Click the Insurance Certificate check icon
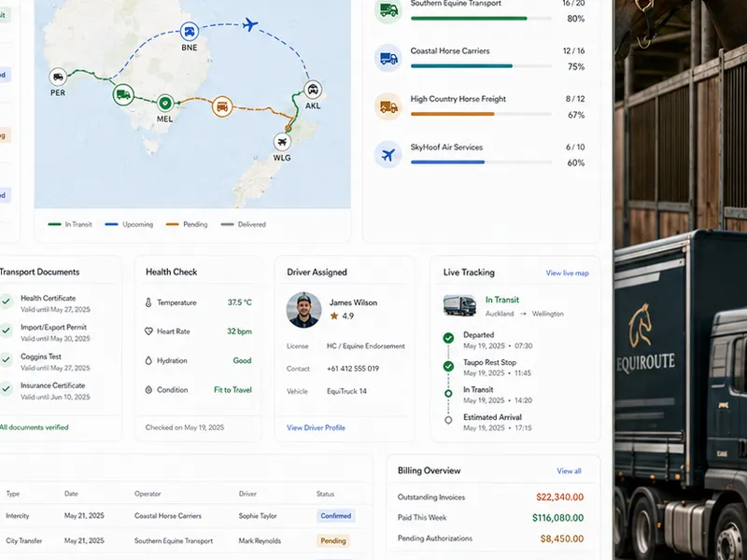This screenshot has height=560, width=747. (7, 388)
